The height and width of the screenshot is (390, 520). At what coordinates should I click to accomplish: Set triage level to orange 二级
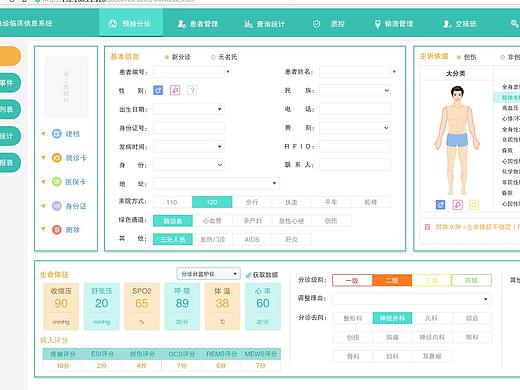point(392,280)
